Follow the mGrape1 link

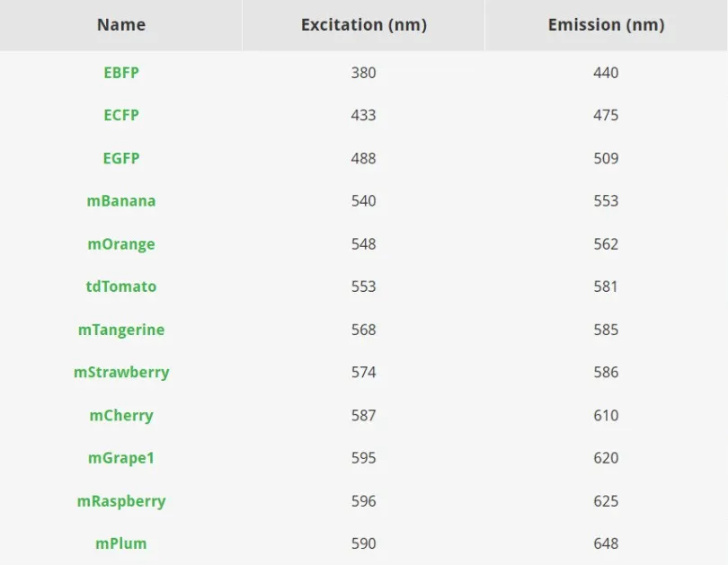point(121,458)
